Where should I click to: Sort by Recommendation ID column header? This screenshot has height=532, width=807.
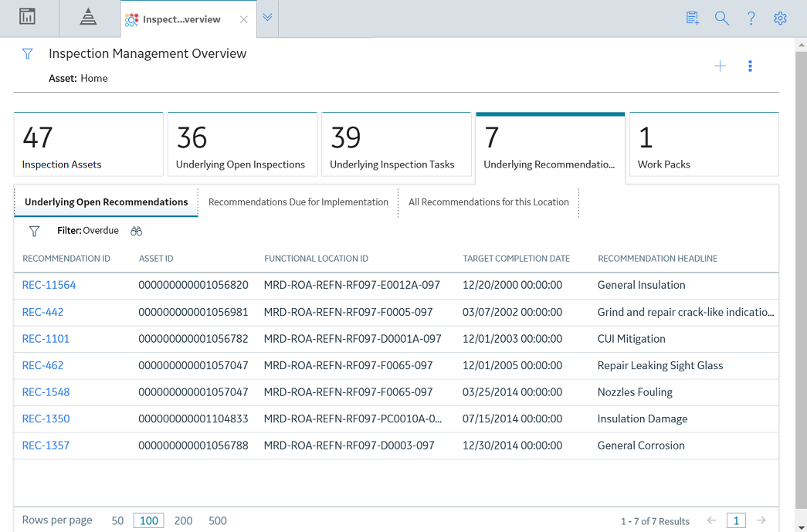pos(66,259)
